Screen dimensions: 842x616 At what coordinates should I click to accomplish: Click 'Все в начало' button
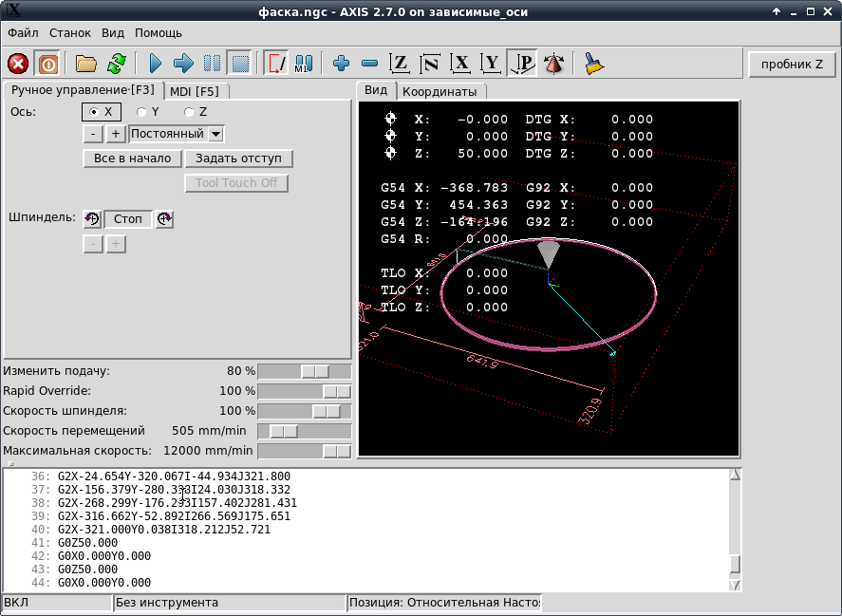[133, 159]
